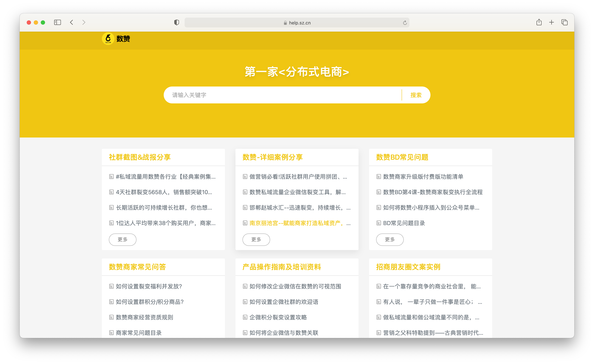Open article 如何修改企业微信在数赞的可视范围
Screen dimensions: 594x364
[295, 286]
